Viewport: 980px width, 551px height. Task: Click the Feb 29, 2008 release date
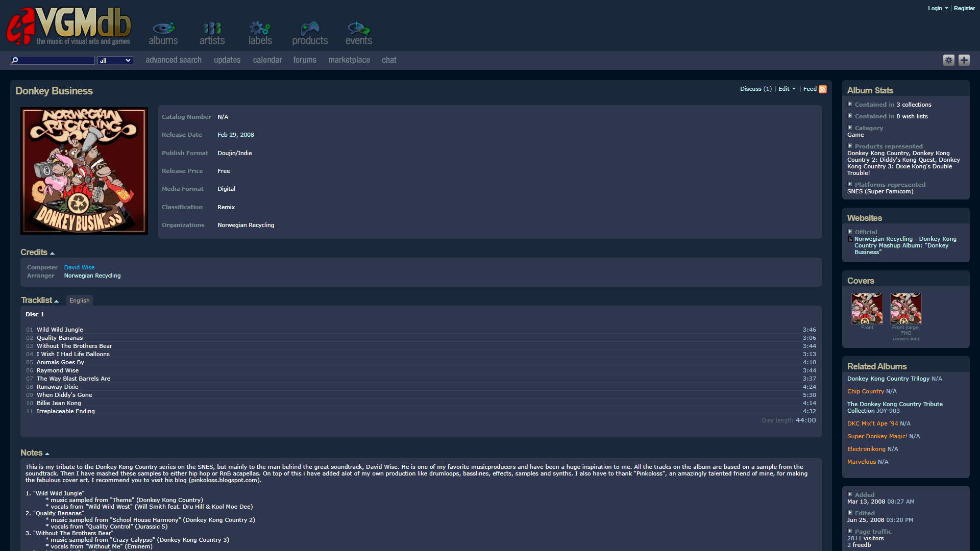pos(235,135)
